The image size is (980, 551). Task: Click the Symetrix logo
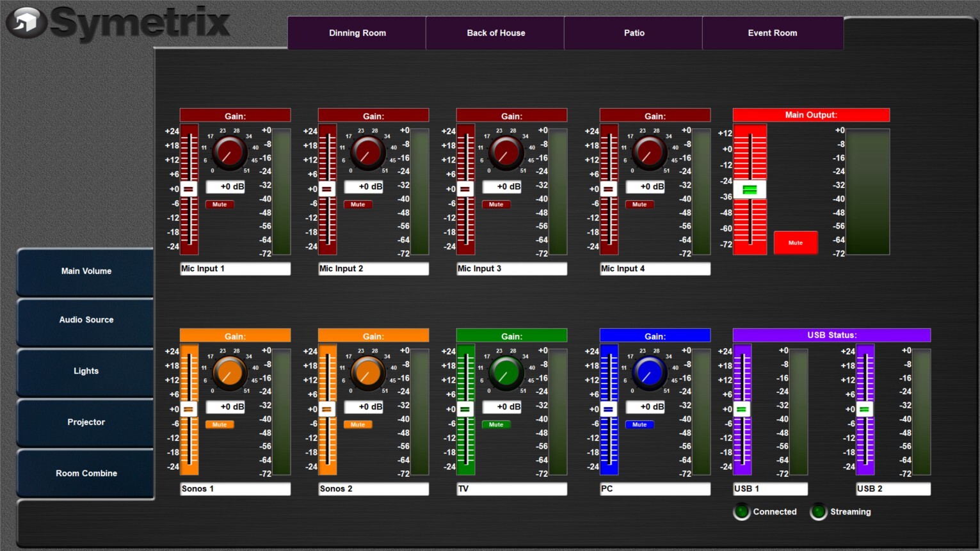tap(118, 23)
